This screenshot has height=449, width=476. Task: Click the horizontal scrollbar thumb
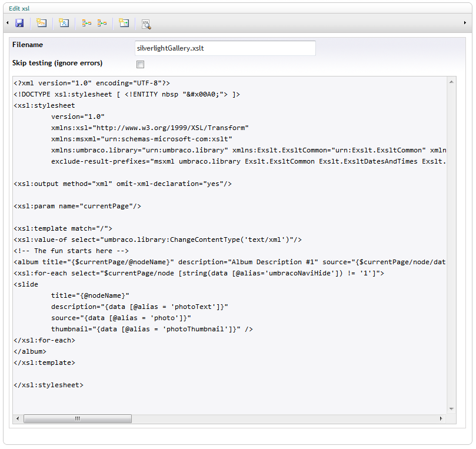78,418
